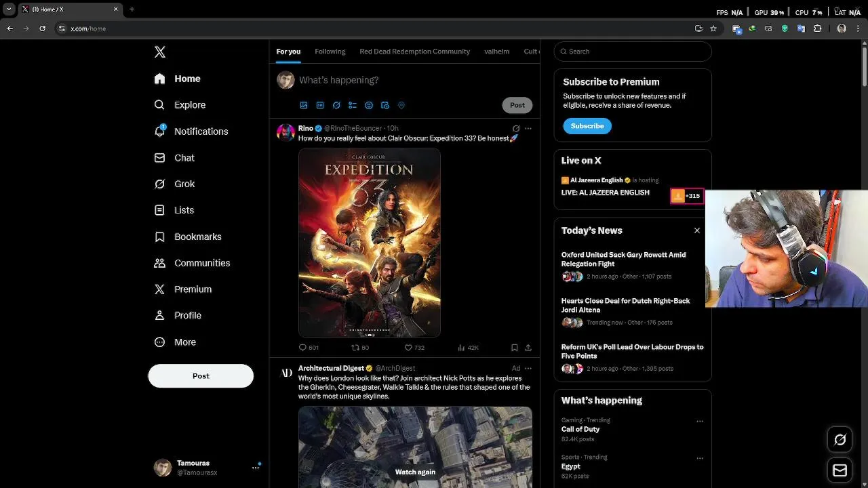The width and height of the screenshot is (868, 488).
Task: Open the Expedition 33 poster image
Action: click(370, 243)
